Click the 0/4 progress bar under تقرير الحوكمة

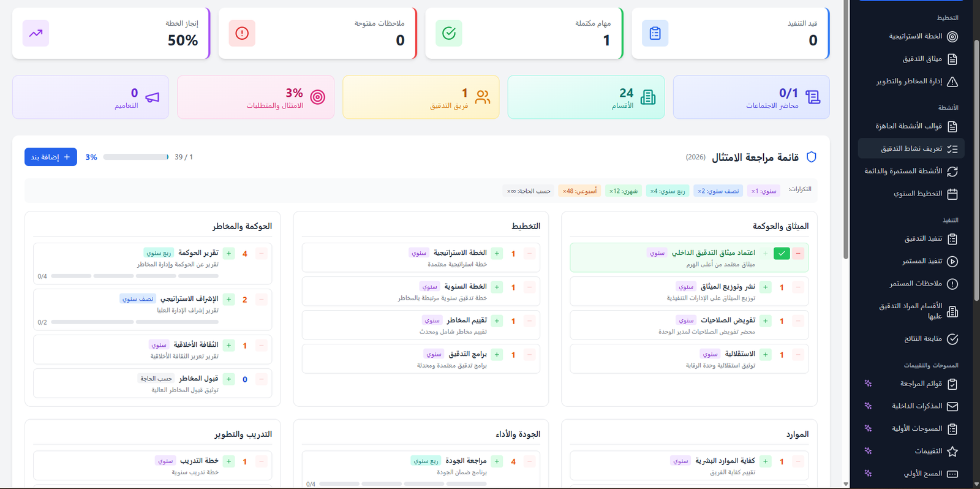coord(135,276)
